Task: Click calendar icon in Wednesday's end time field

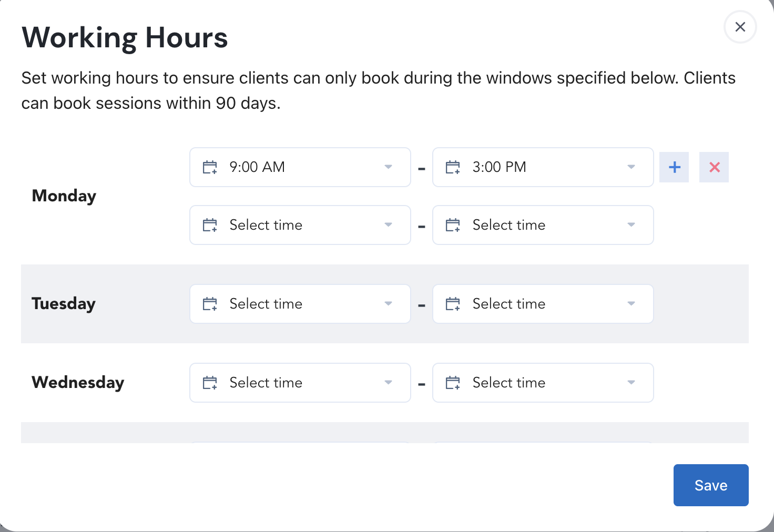Action: pyautogui.click(x=453, y=383)
